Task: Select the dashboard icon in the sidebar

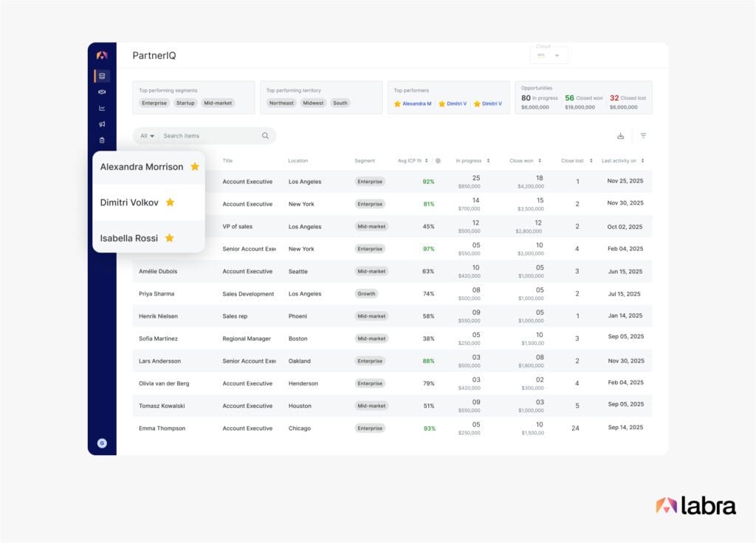Action: (102, 76)
